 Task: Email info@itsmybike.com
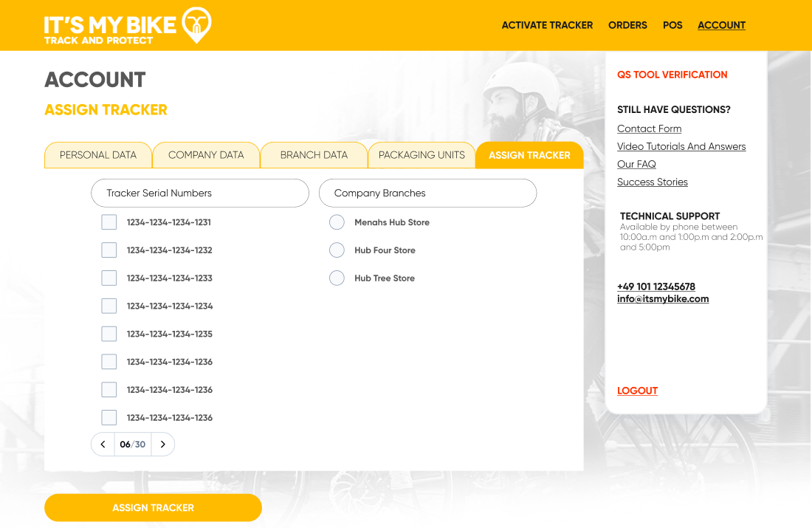click(x=663, y=299)
